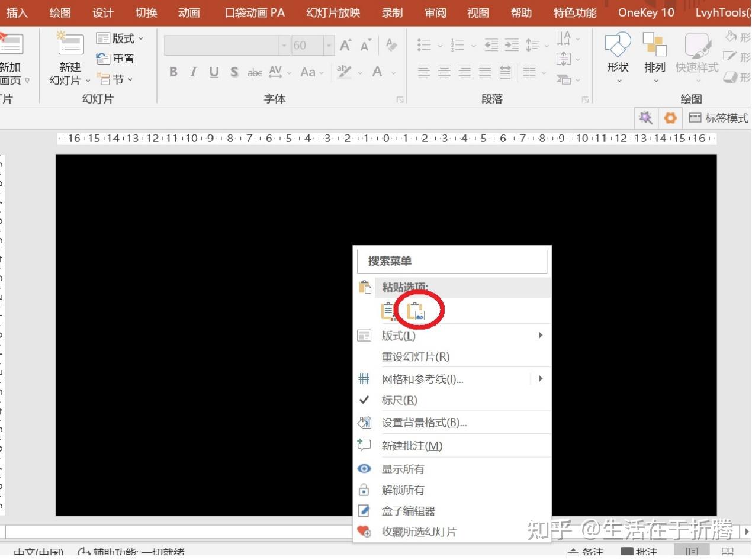
Task: Click the orange gear add-in icon
Action: (670, 118)
